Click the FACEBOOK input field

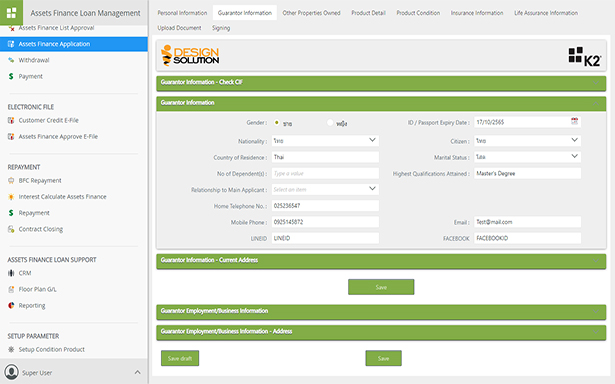[x=527, y=238]
